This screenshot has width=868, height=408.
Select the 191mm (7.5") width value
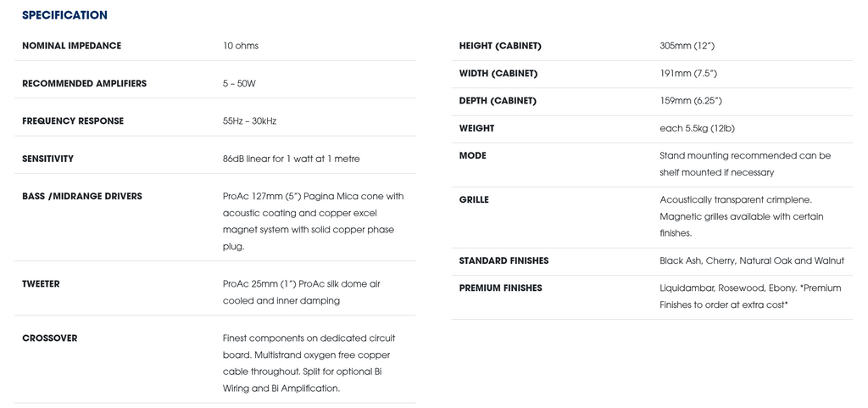point(688,73)
